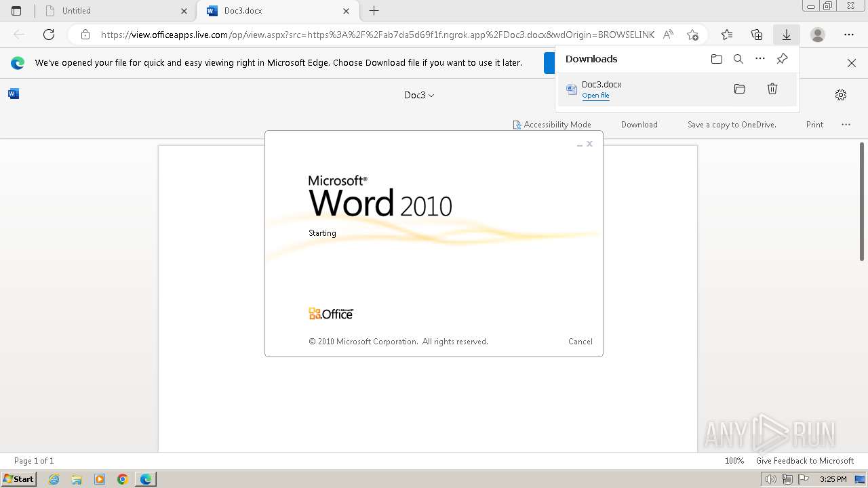Image resolution: width=868 pixels, height=488 pixels.
Task: Click the Page 1 of 1 indicator
Action: pyautogui.click(x=34, y=461)
